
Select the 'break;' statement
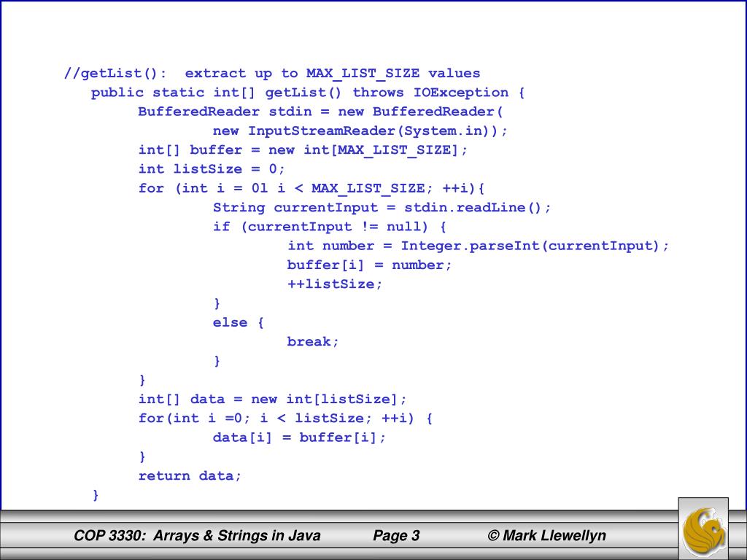click(x=312, y=341)
